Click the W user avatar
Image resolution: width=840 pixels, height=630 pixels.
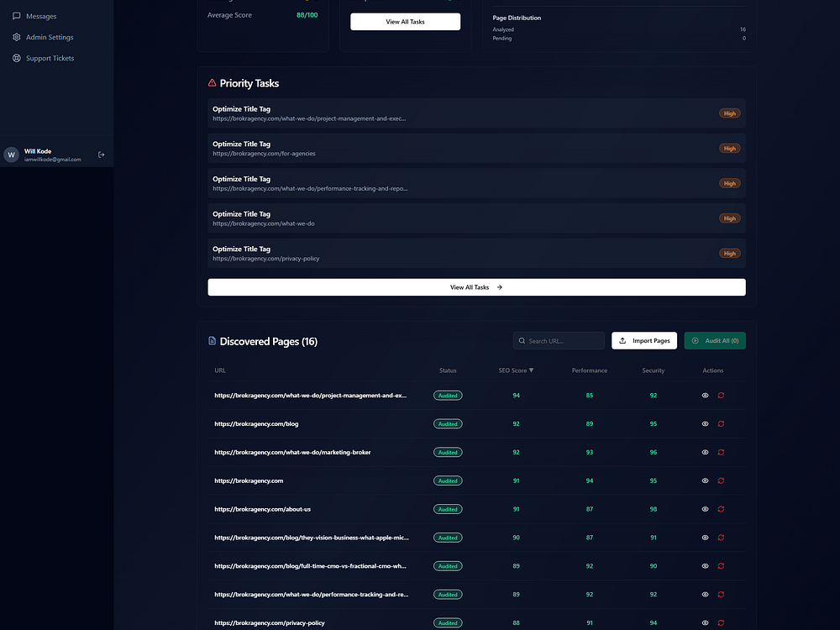[11, 155]
